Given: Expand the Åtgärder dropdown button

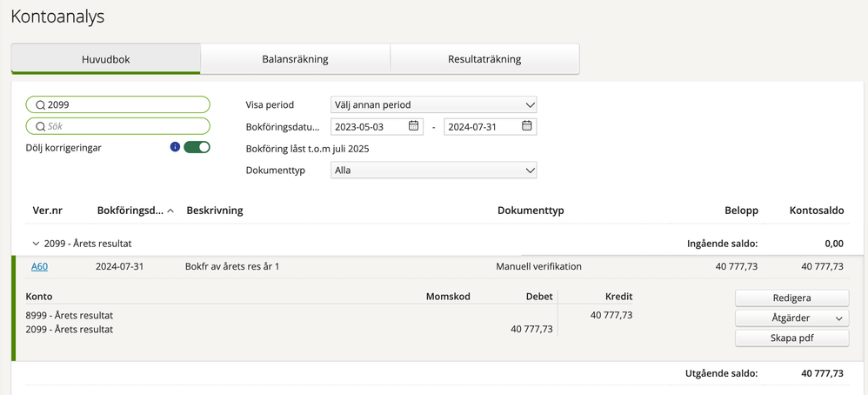Looking at the screenshot, I should click(x=791, y=318).
